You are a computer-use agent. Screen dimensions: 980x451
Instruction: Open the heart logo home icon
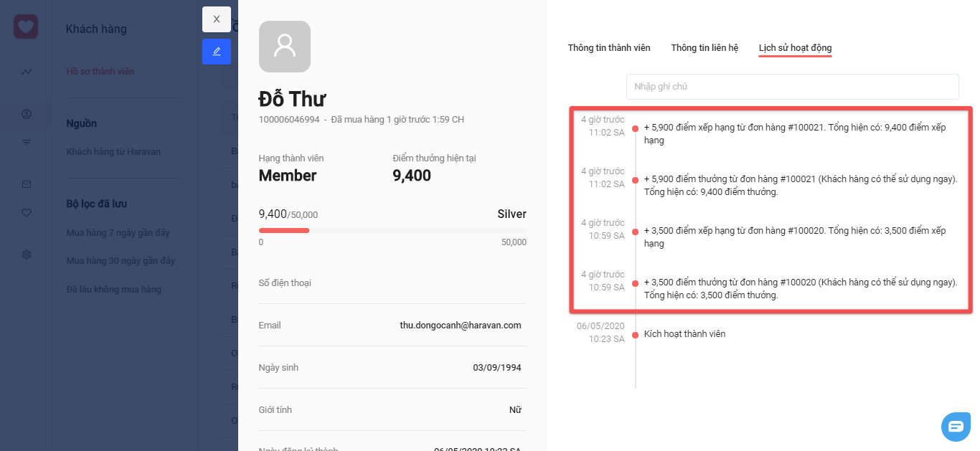pos(26,27)
